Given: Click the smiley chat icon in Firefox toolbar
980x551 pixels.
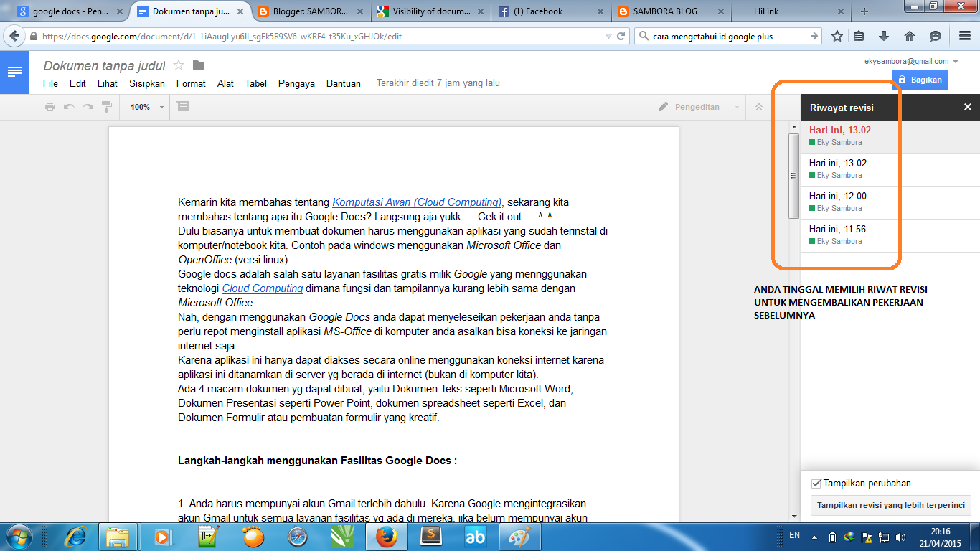Looking at the screenshot, I should coord(935,36).
